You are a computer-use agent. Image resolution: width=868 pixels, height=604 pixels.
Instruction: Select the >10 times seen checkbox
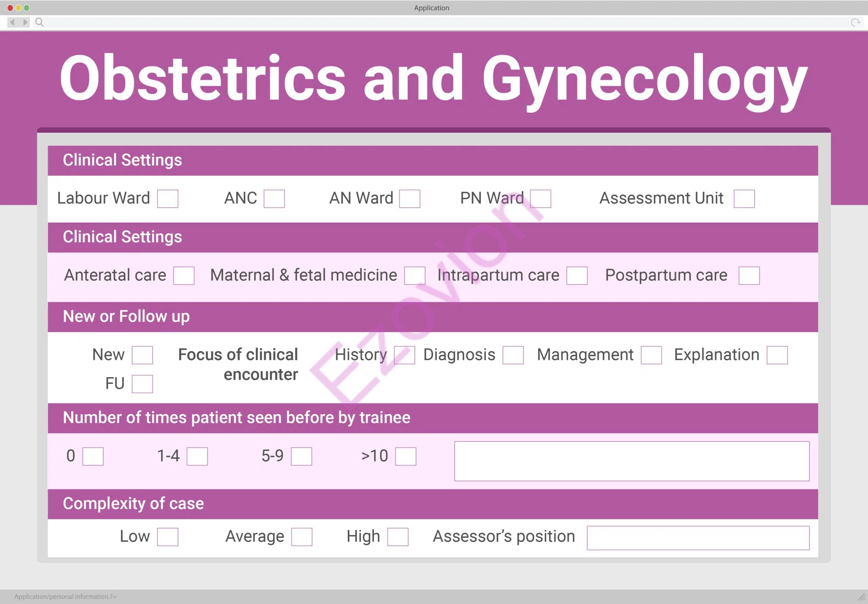point(406,456)
